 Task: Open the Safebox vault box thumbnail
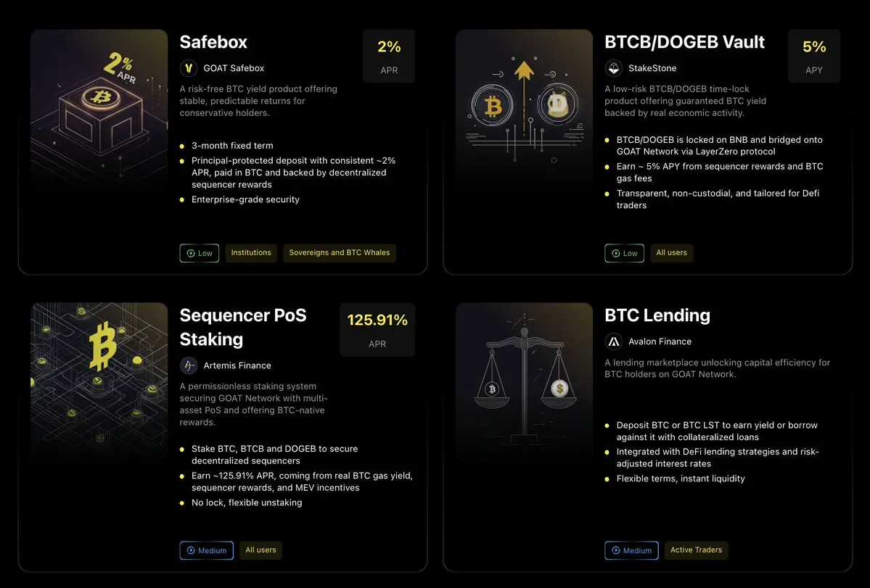[99, 108]
